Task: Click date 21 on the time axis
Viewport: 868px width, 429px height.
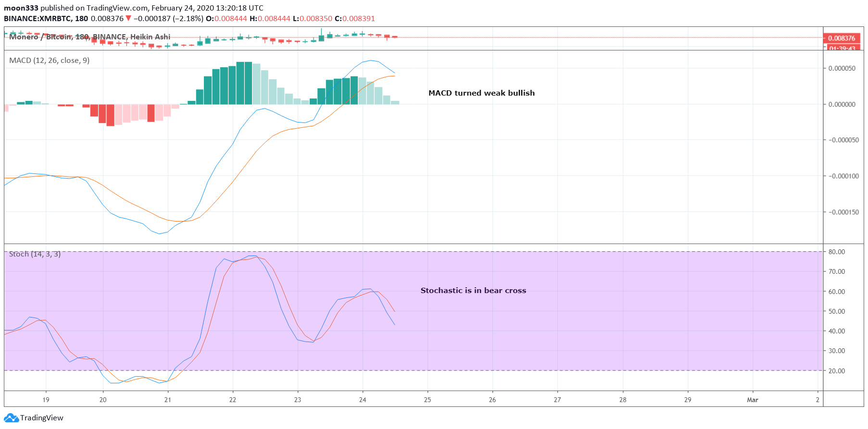Action: (167, 400)
